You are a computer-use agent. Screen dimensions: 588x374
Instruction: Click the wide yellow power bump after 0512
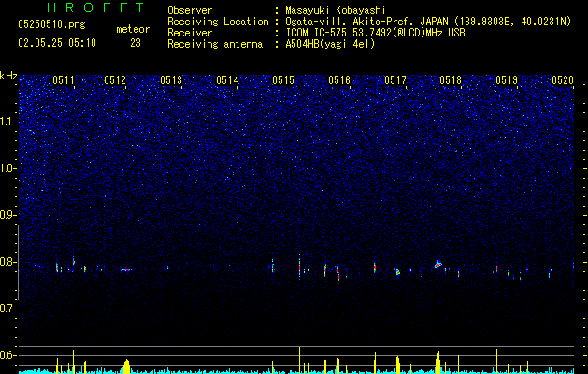[127, 367]
